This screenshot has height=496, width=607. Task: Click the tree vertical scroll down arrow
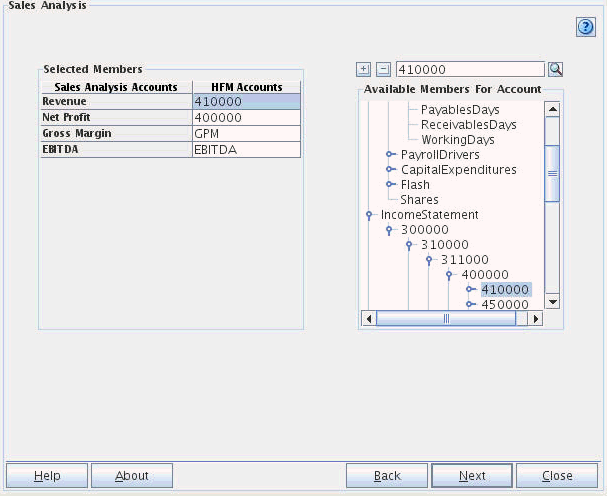coord(552,301)
